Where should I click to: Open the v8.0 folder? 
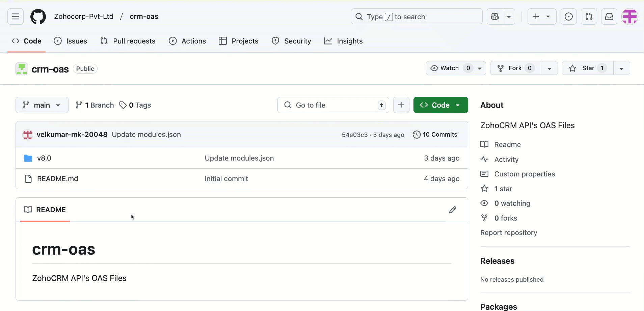(x=44, y=158)
